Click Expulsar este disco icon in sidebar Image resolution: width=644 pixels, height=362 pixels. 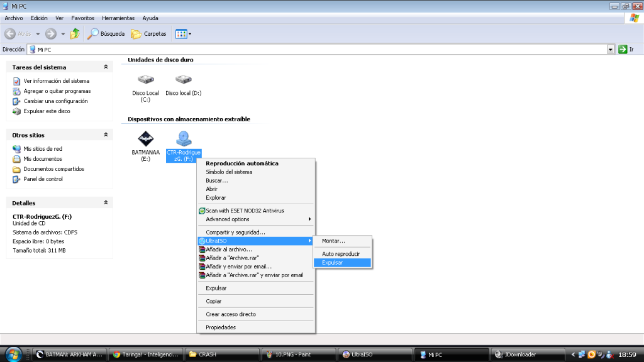pos(16,111)
